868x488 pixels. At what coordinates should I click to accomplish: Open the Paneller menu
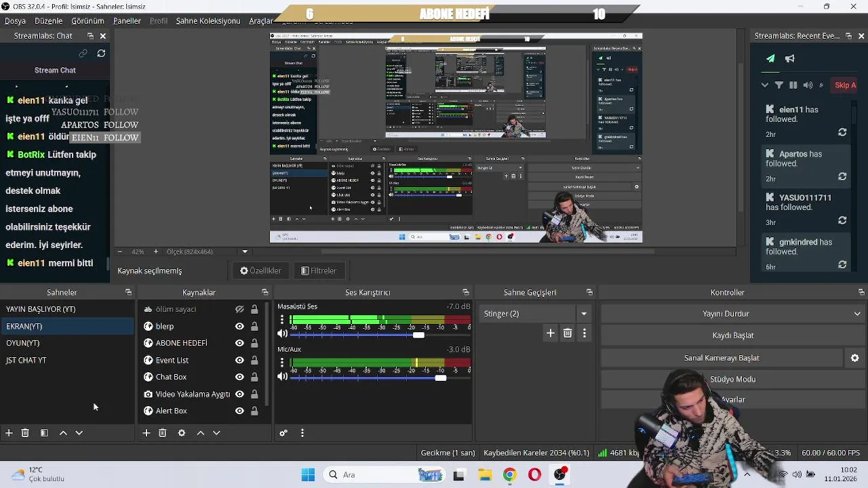point(127,21)
